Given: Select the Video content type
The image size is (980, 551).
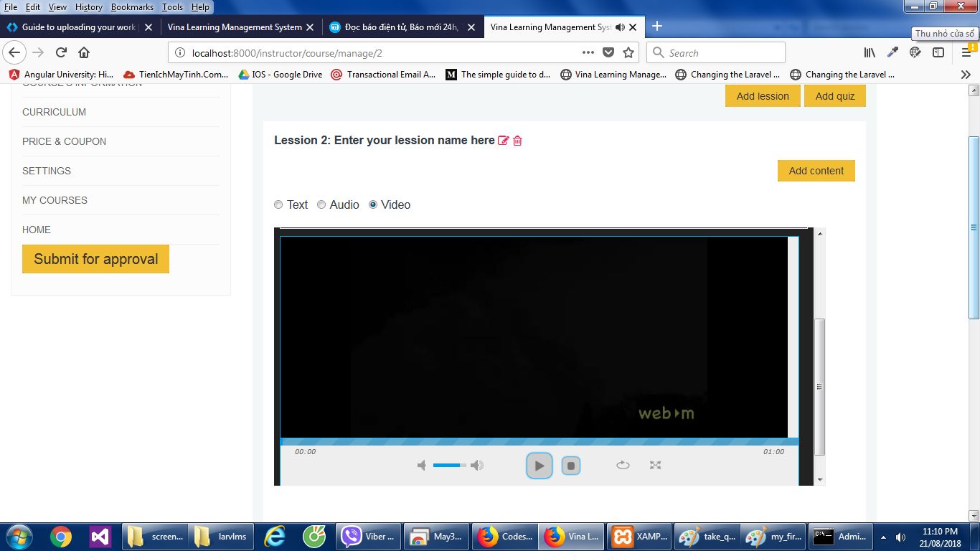Looking at the screenshot, I should 373,205.
